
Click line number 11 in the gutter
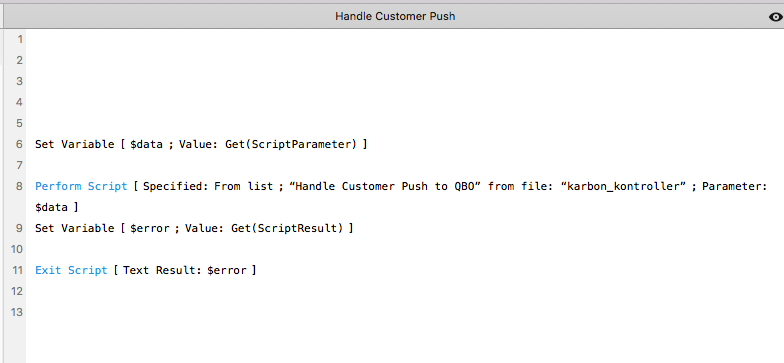point(18,270)
